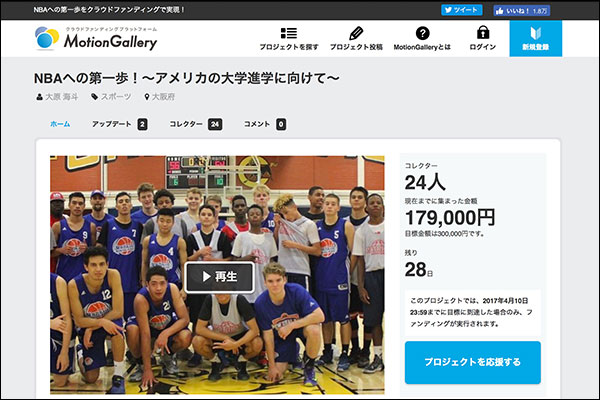Click the コレクター count badge 24

pyautogui.click(x=215, y=124)
